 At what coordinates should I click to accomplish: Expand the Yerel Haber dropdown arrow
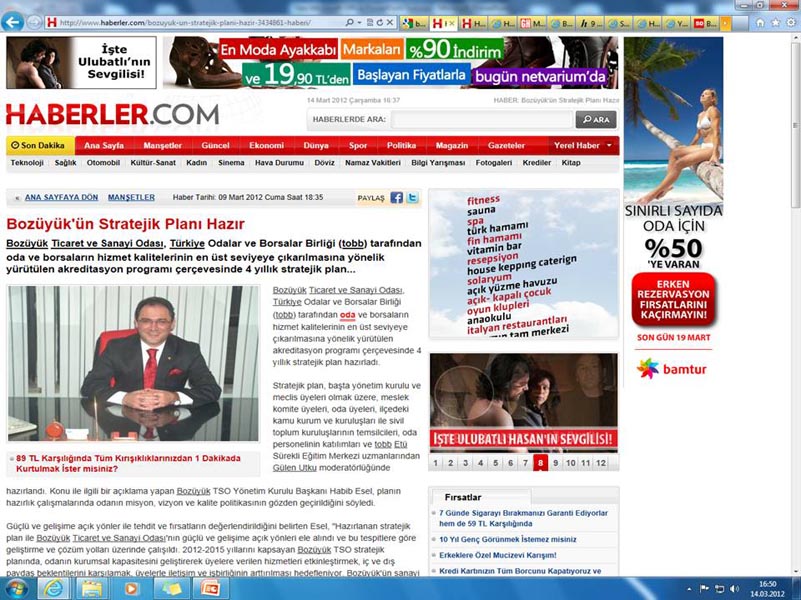[x=609, y=146]
